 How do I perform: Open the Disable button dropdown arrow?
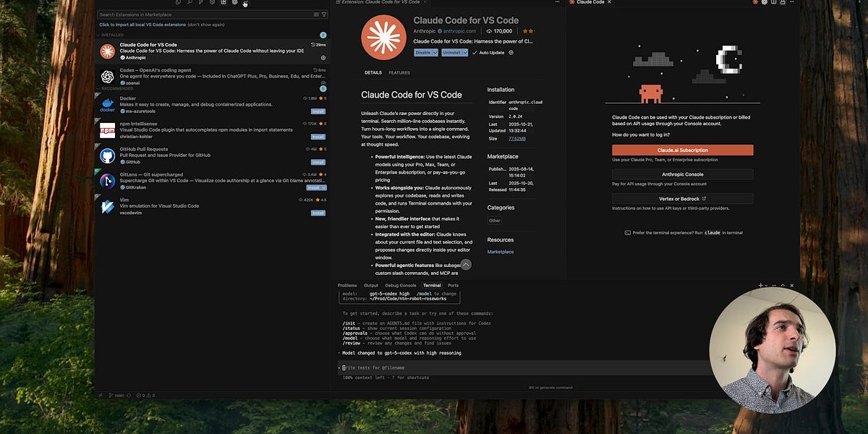pyautogui.click(x=435, y=52)
